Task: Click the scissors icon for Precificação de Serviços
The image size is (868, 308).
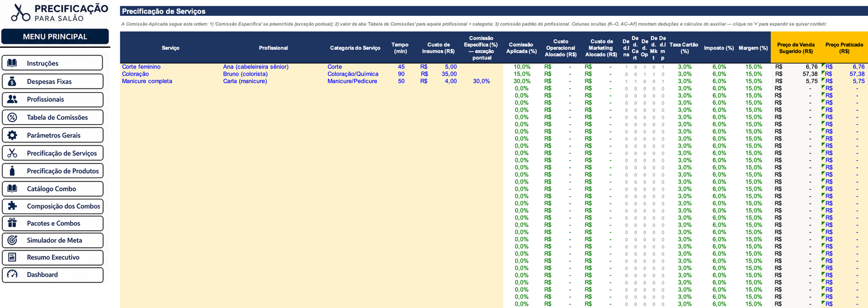Action: point(12,153)
